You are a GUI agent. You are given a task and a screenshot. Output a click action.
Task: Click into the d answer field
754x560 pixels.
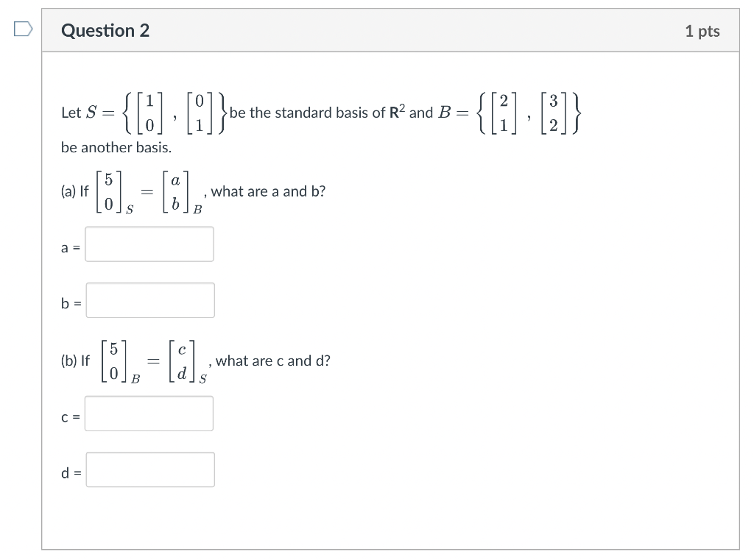(150, 469)
